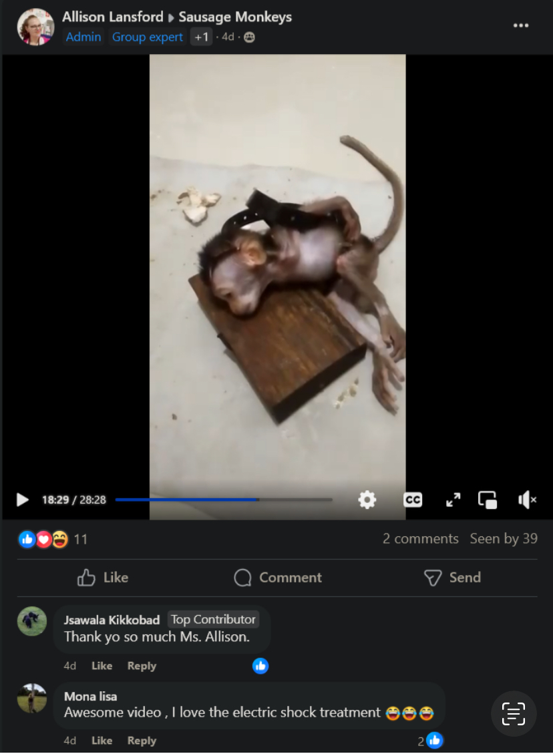Screen dimensions: 553x756
Task: Expand the +1 badge list
Action: pos(201,37)
